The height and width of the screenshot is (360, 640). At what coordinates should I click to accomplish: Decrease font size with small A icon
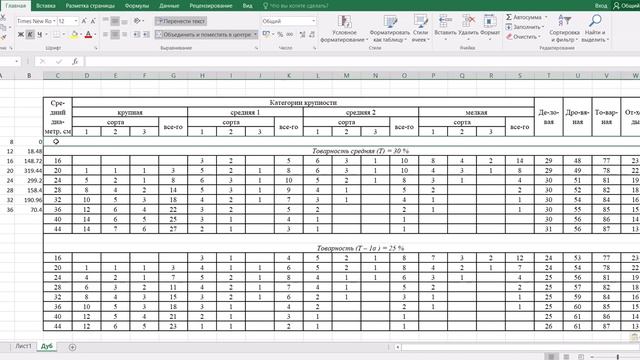[x=93, y=21]
